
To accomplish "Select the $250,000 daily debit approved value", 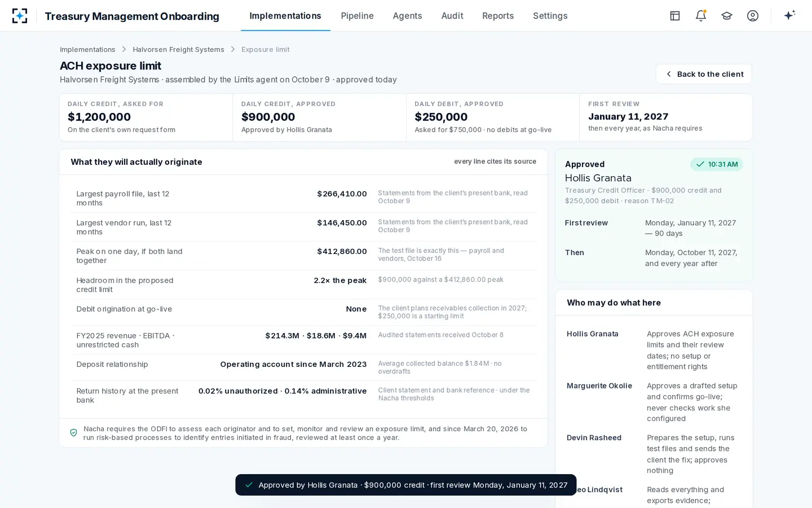I will click(x=441, y=117).
